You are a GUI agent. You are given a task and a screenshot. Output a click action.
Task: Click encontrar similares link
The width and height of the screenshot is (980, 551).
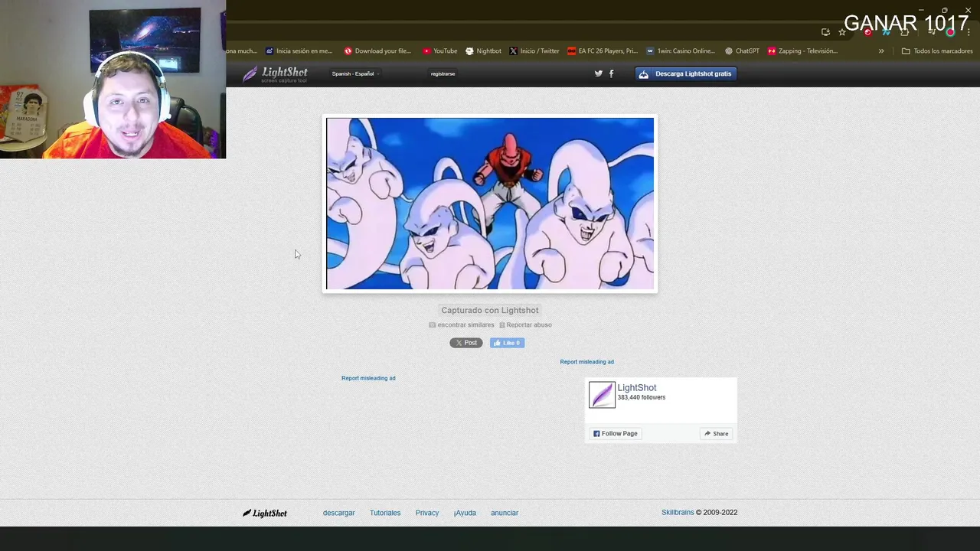(462, 324)
